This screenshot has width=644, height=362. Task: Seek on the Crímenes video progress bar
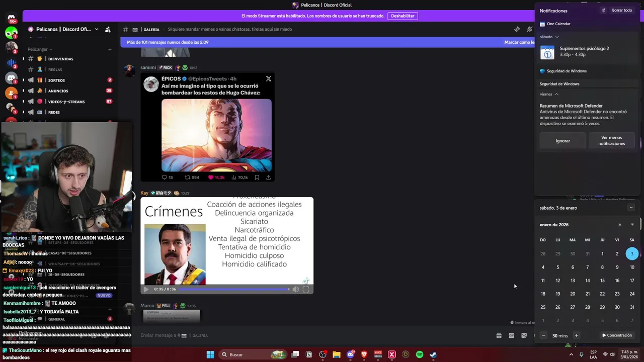click(x=233, y=289)
